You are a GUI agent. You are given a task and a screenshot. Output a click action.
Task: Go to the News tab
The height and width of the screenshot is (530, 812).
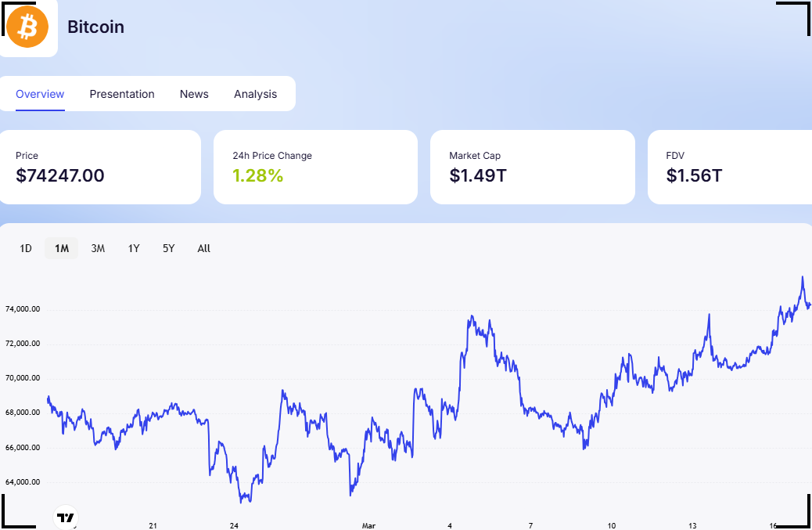[x=194, y=94]
